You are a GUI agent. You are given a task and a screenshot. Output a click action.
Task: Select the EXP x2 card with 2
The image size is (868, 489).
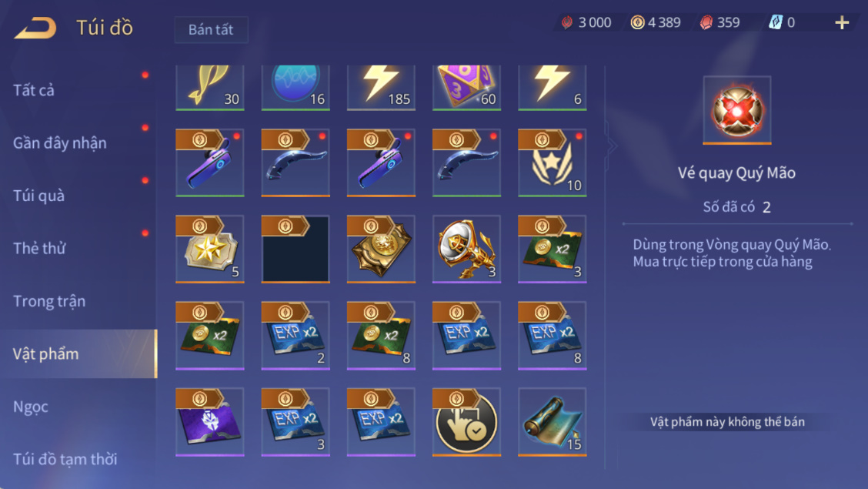click(x=295, y=336)
